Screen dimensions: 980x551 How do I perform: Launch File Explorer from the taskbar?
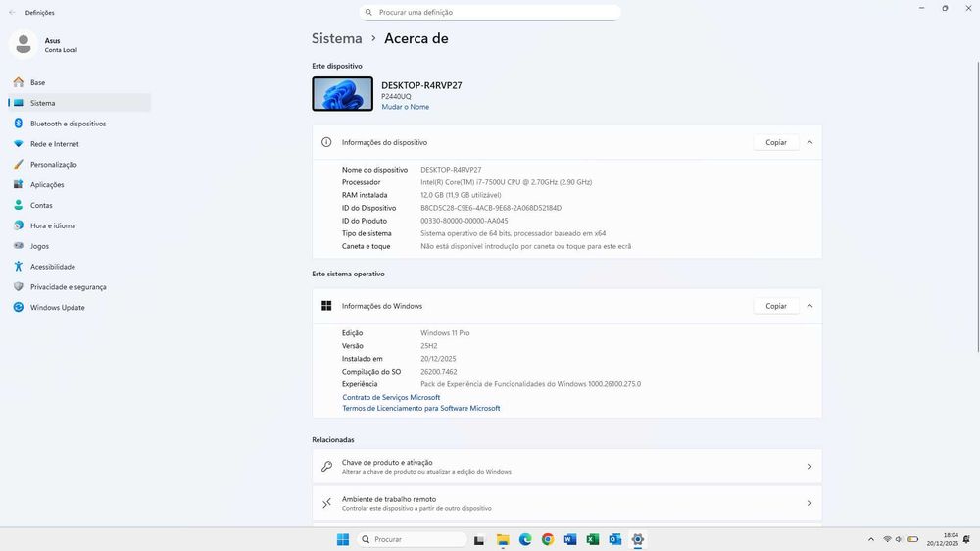click(503, 540)
